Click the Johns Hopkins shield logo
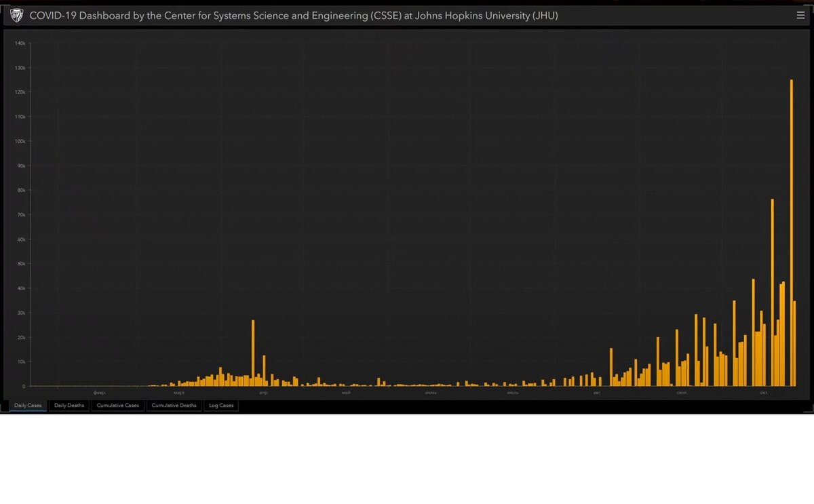Viewport: 814px width, 504px height. pos(16,16)
